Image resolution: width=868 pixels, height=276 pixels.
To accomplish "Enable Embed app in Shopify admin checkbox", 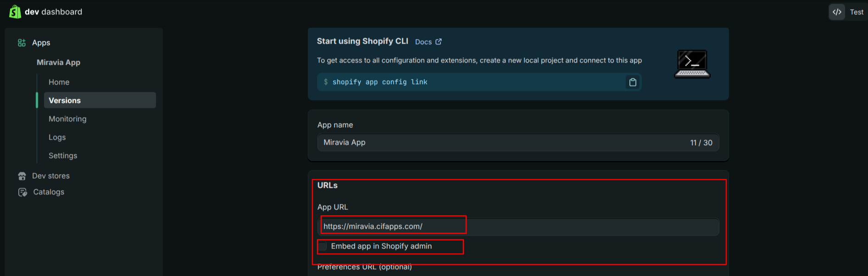I will click(x=323, y=247).
